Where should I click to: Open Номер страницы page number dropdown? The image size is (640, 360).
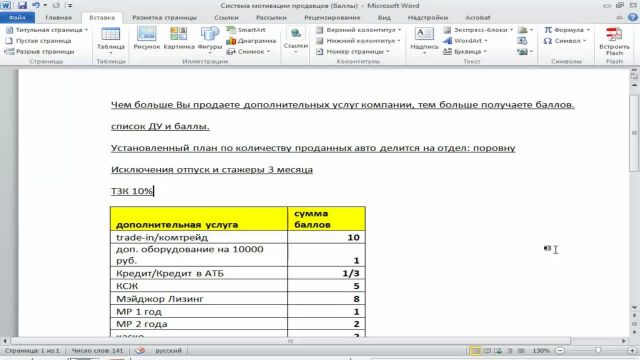pyautogui.click(x=353, y=51)
